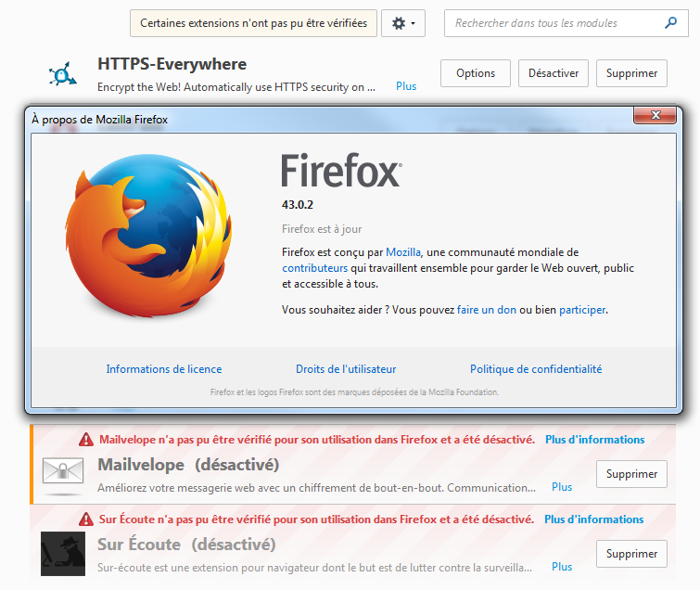Viewport: 700px width, 590px height.
Task: Open Droits de l'utilisateur
Action: (x=346, y=369)
